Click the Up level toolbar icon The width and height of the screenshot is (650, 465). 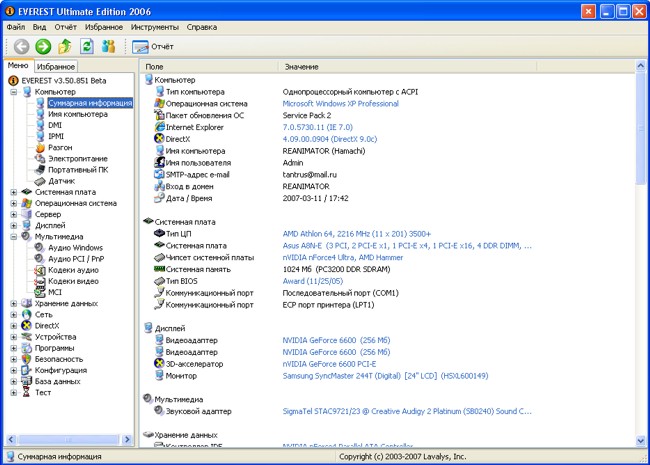(65, 46)
